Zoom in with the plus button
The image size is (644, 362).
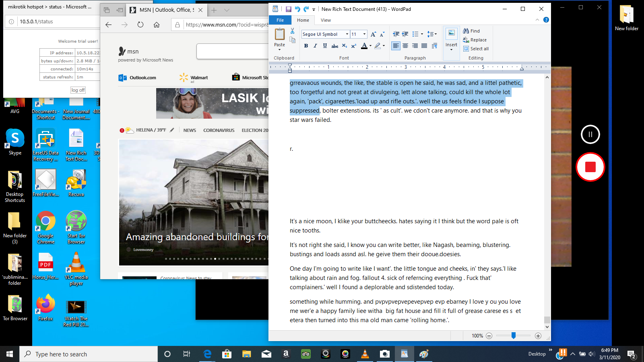point(538,336)
